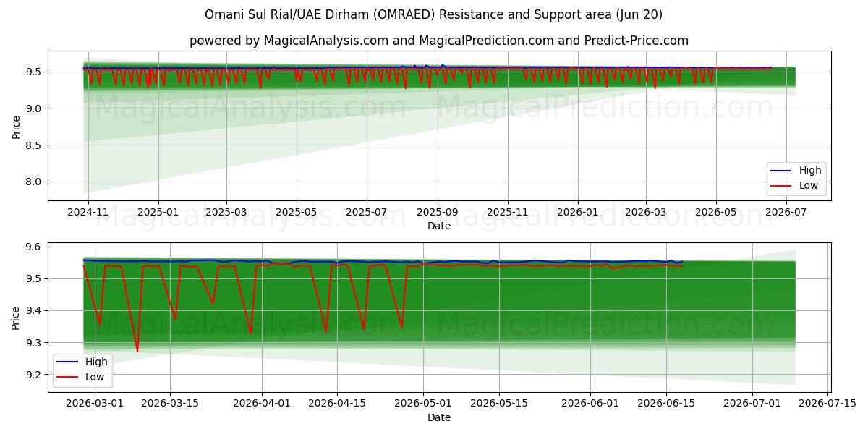Click the '2025-07' date tick label
The image size is (868, 434).
pyautogui.click(x=366, y=213)
